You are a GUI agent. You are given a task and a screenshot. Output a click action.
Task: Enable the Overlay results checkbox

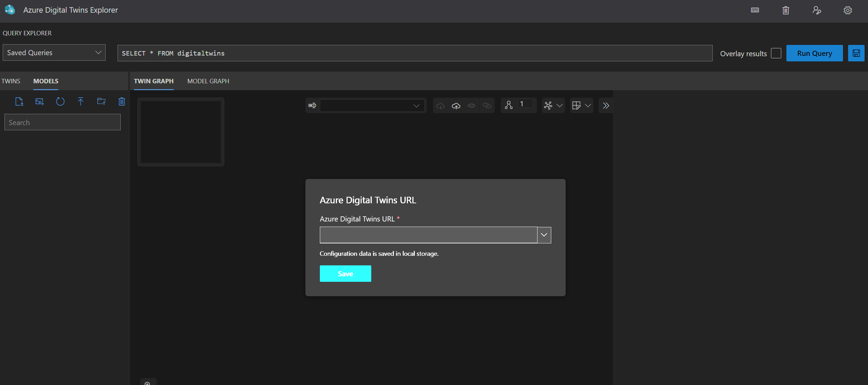point(776,53)
